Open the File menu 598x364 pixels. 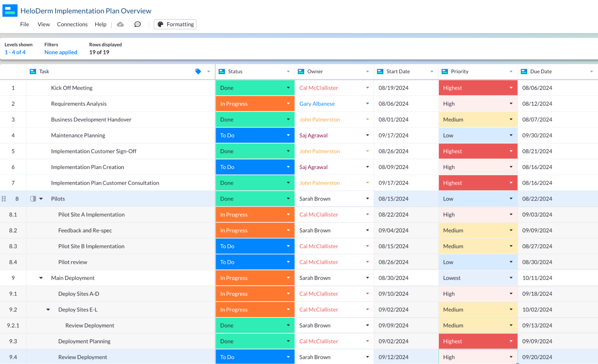click(25, 24)
